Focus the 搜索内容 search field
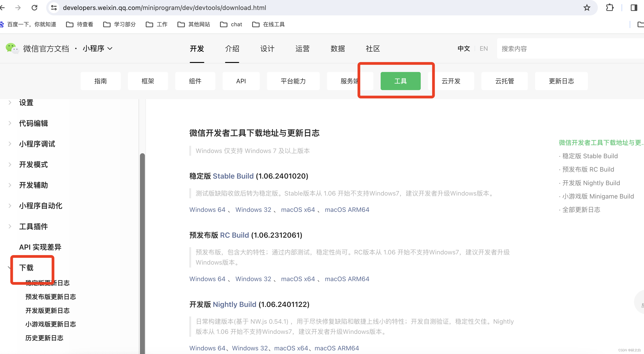This screenshot has height=354, width=644. [x=570, y=48]
